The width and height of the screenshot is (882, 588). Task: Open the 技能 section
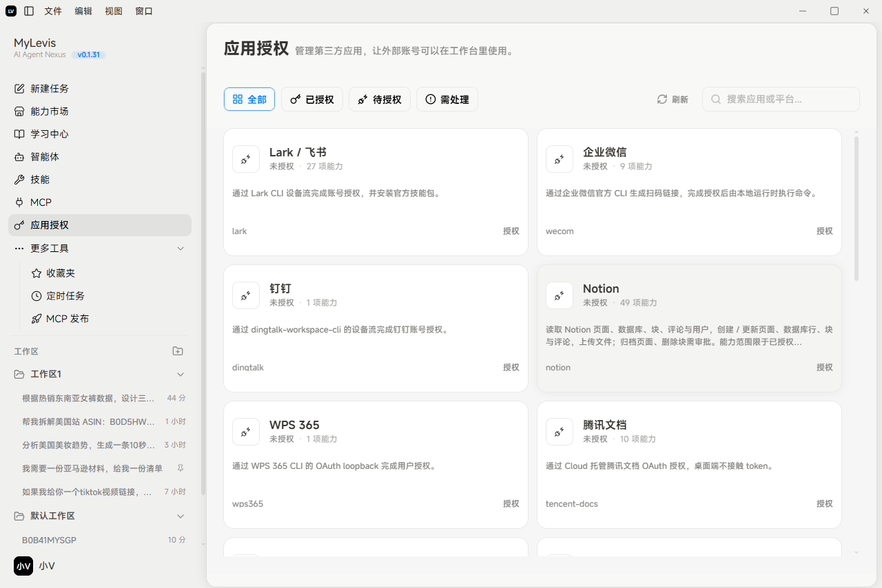point(100,180)
